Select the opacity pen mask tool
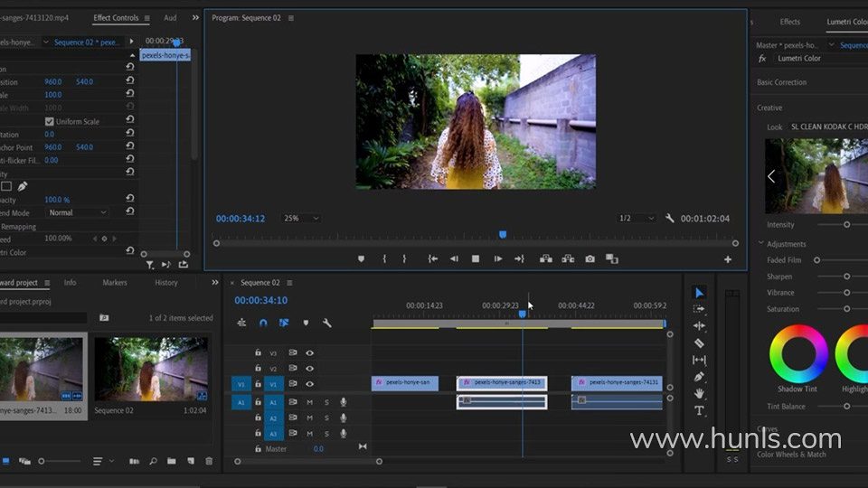Image resolution: width=868 pixels, height=488 pixels. (x=23, y=186)
